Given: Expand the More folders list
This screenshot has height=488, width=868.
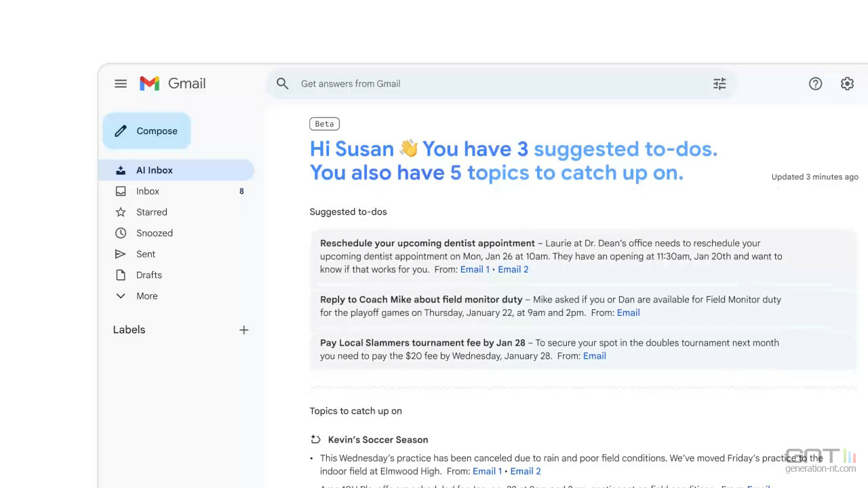Looking at the screenshot, I should point(146,296).
